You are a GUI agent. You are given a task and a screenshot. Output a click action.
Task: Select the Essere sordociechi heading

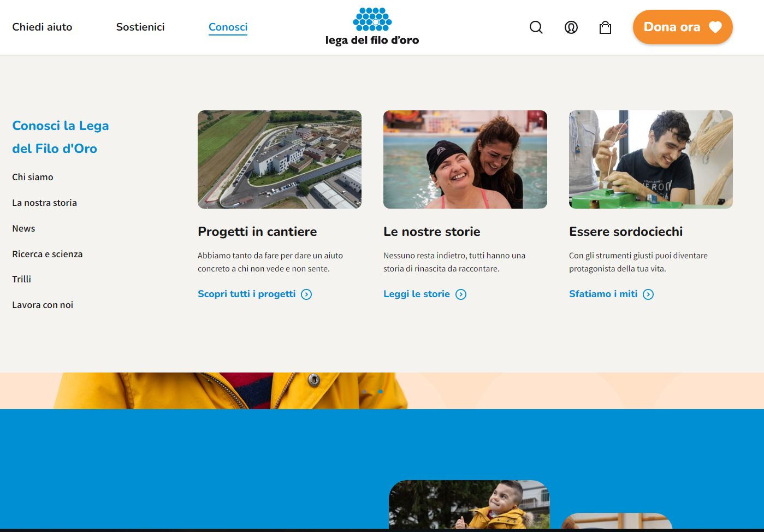pos(626,232)
